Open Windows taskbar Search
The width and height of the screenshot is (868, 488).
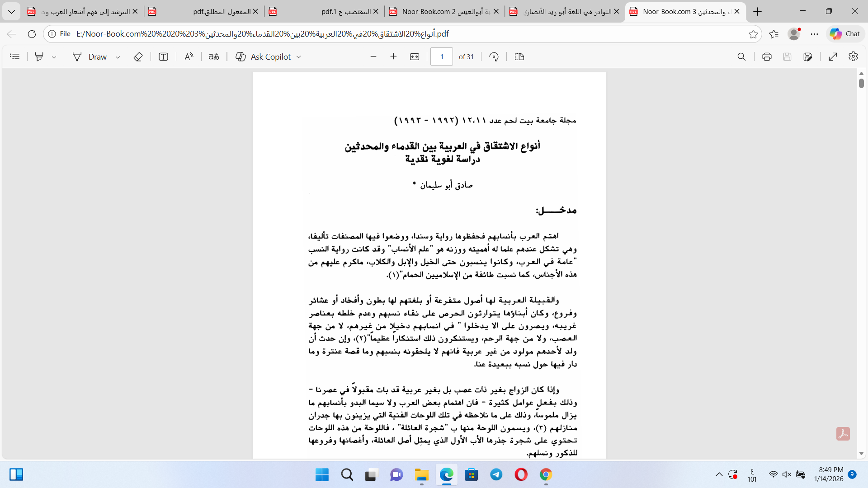tap(347, 475)
